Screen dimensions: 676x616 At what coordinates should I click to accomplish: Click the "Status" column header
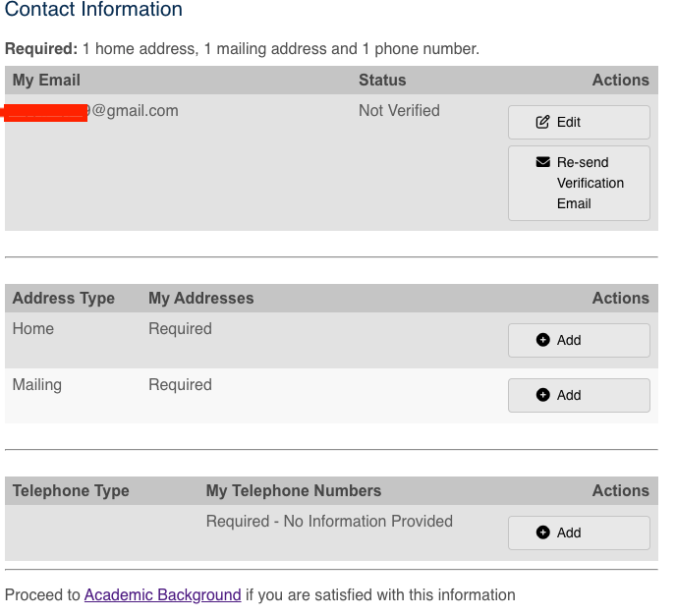tap(382, 80)
